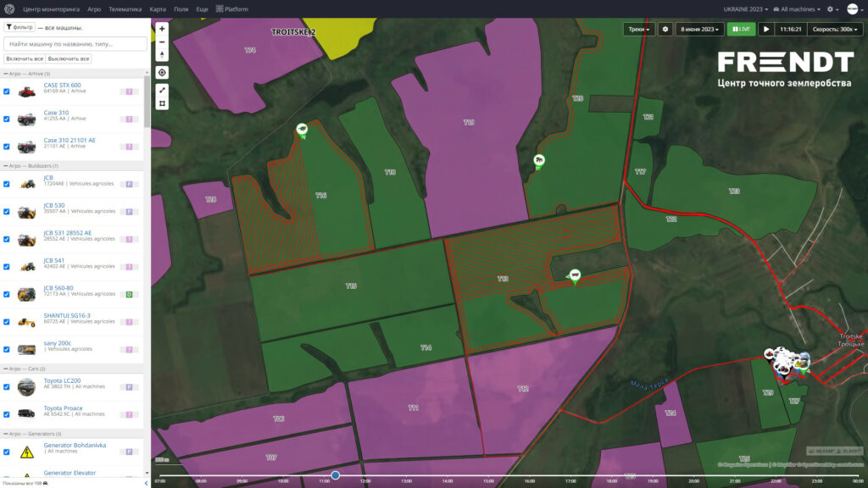Open Скорость: 300x speed dropdown

coord(835,30)
